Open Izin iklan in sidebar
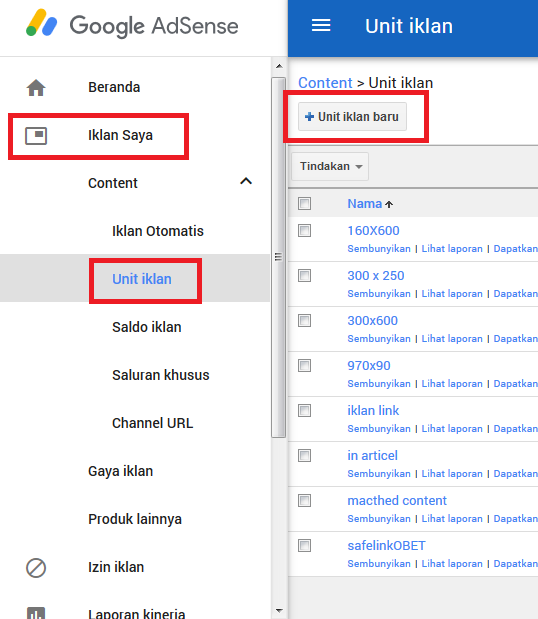The width and height of the screenshot is (538, 619). (116, 567)
